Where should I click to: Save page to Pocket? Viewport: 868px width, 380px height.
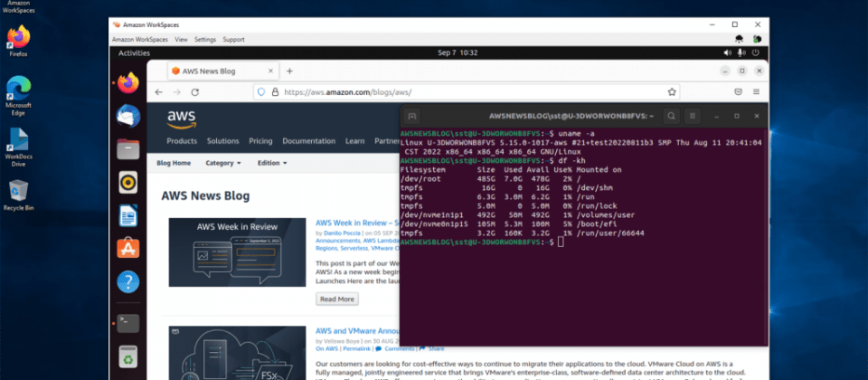pyautogui.click(x=738, y=92)
